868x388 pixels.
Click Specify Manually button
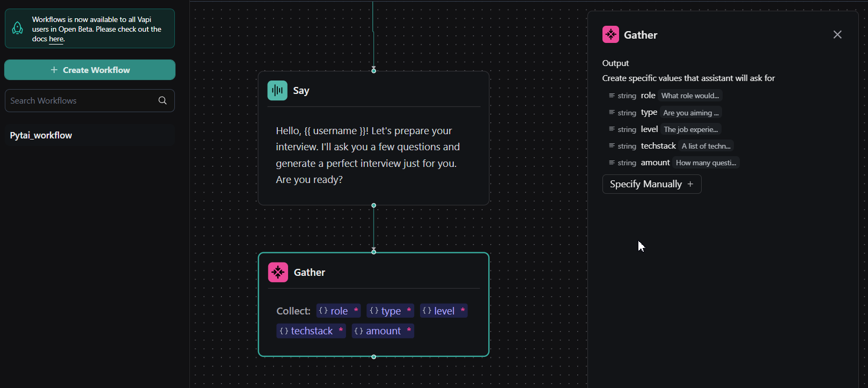pos(651,184)
